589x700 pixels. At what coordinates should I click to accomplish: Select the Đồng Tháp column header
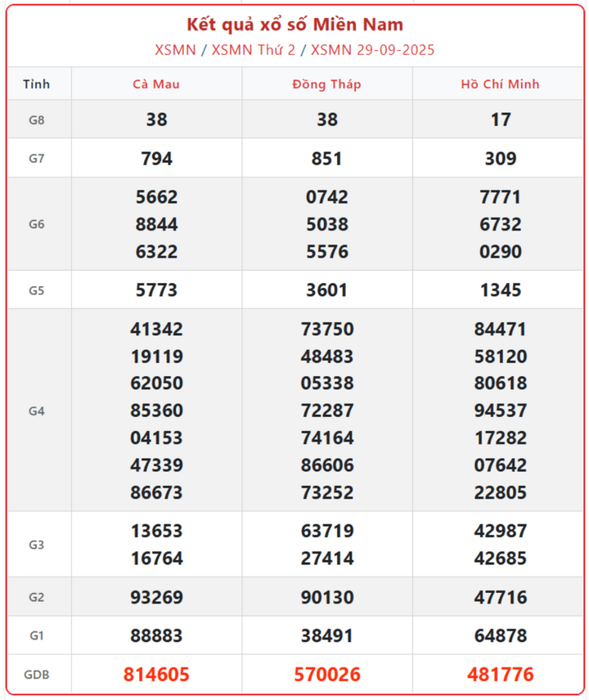(326, 84)
